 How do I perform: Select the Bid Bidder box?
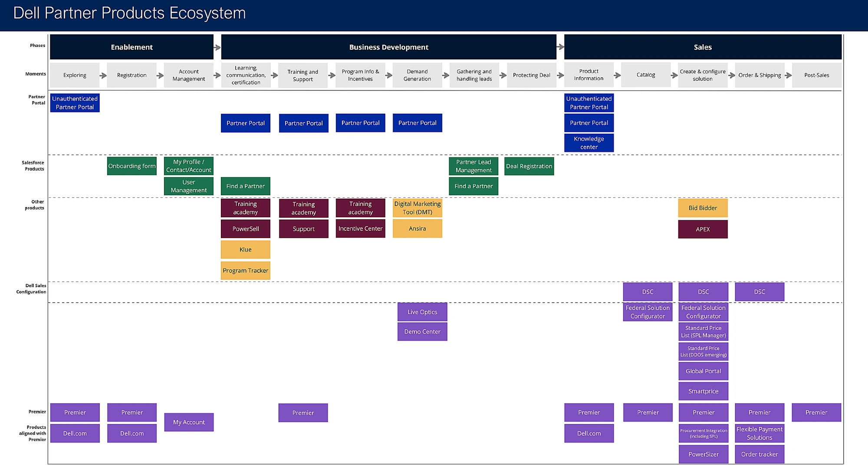(x=703, y=208)
